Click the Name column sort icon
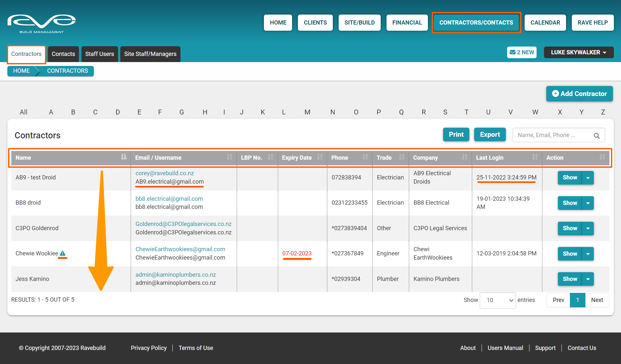 124,157
